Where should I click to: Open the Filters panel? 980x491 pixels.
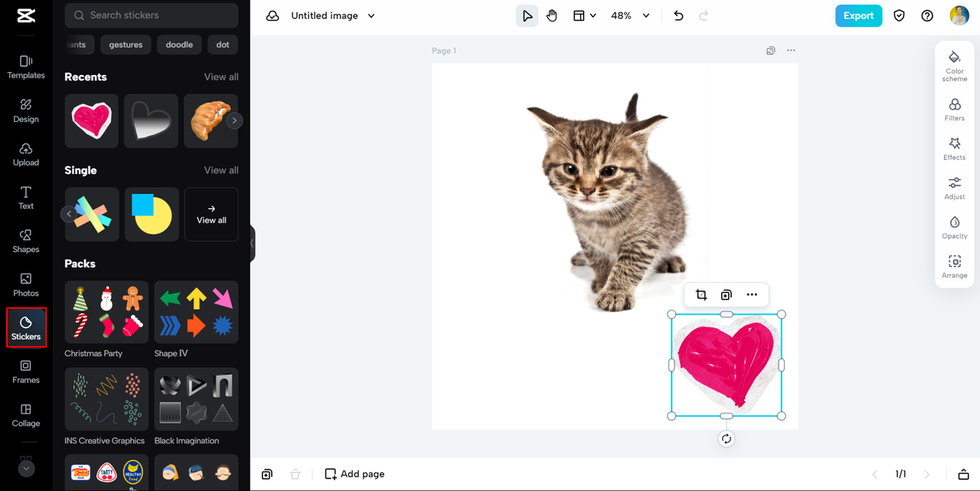(955, 110)
